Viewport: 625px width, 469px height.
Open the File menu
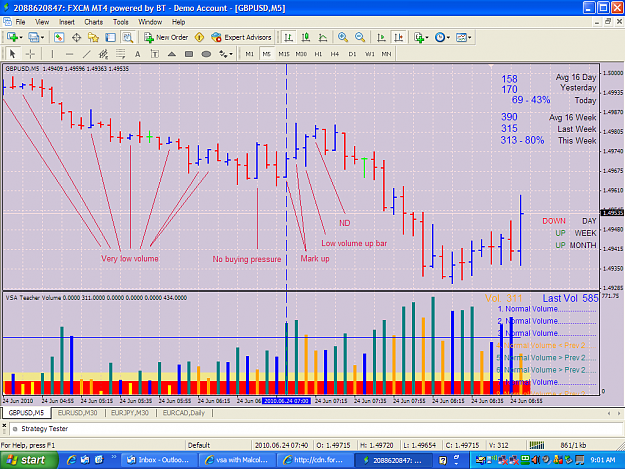[x=20, y=22]
